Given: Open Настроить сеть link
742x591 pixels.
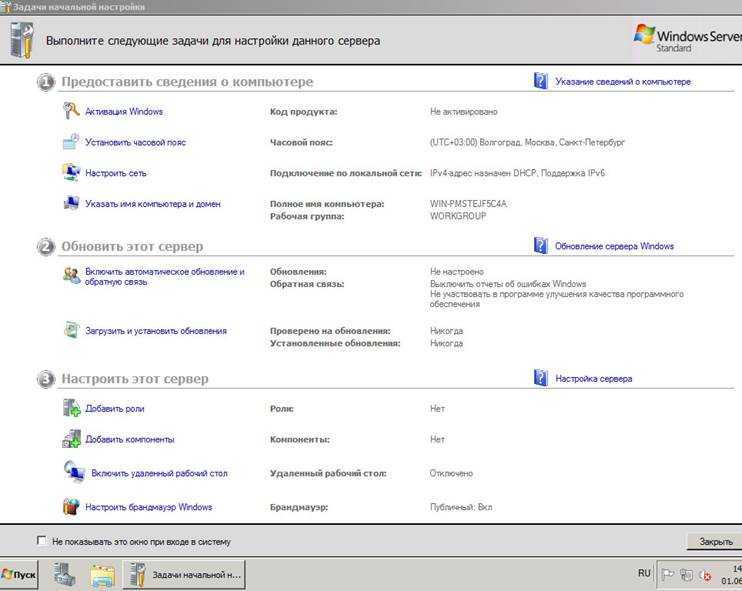Looking at the screenshot, I should pos(116,173).
